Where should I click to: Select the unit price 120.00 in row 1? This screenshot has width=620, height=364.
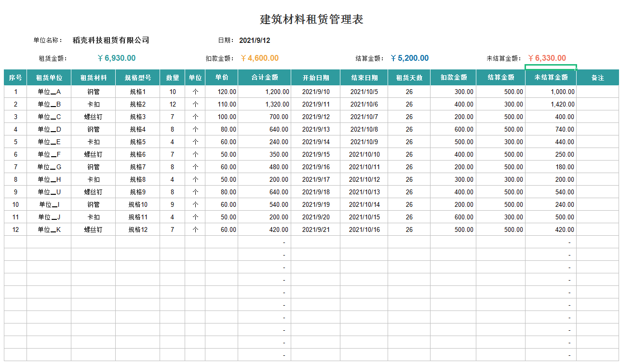(221, 92)
